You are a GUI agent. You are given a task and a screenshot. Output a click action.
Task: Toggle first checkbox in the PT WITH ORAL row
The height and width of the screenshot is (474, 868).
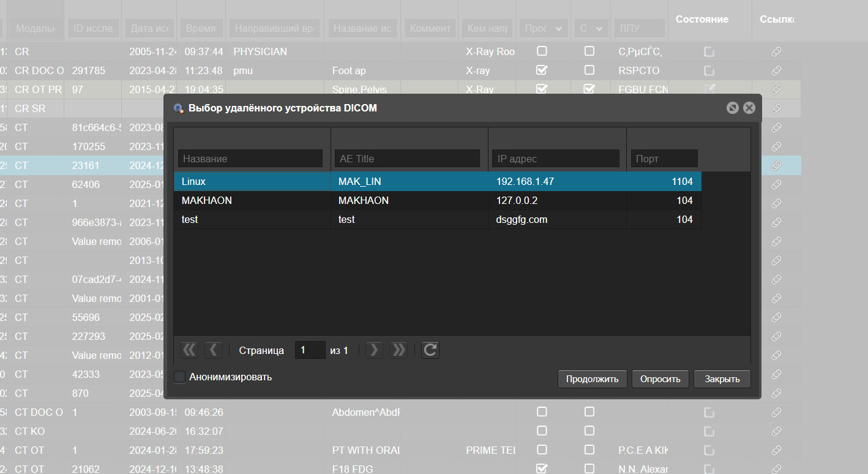tap(542, 450)
